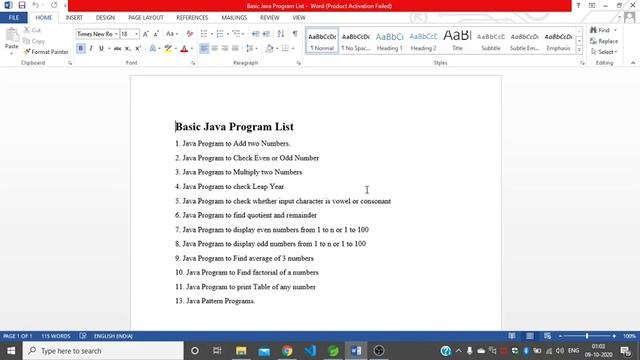
Task: Align text right
Action: (x=224, y=49)
